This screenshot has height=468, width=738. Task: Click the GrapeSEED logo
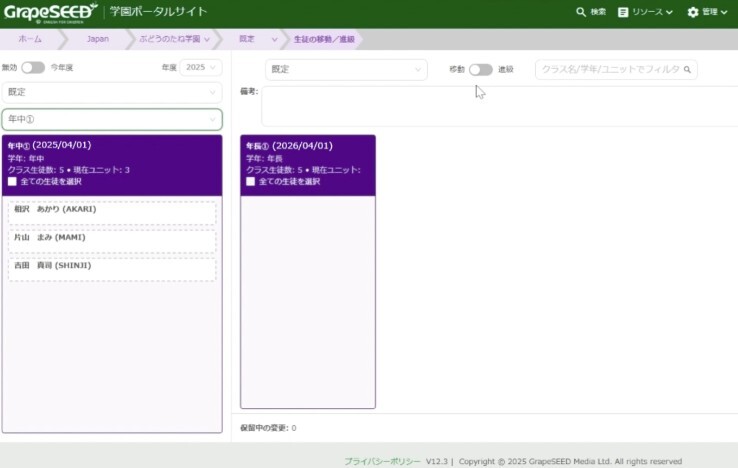coord(50,12)
